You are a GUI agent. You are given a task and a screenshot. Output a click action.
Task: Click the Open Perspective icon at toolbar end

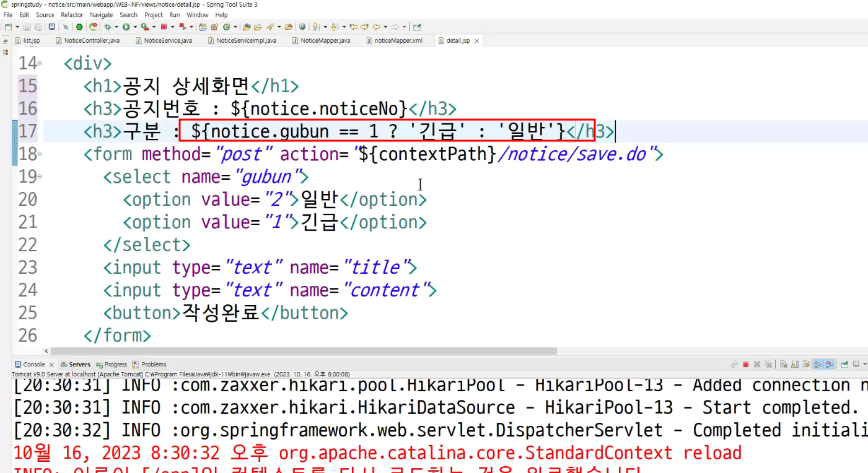[x=417, y=27]
